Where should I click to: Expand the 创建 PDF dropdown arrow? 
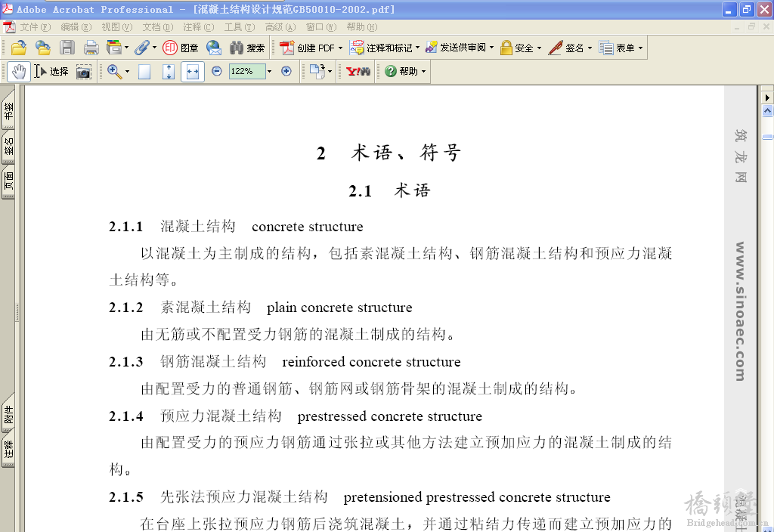pos(340,48)
